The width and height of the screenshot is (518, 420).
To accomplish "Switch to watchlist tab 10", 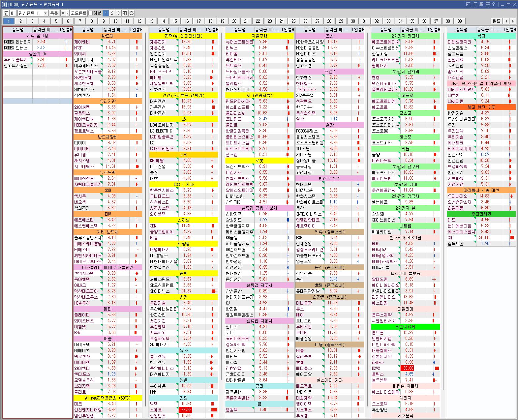I will click(x=115, y=21).
